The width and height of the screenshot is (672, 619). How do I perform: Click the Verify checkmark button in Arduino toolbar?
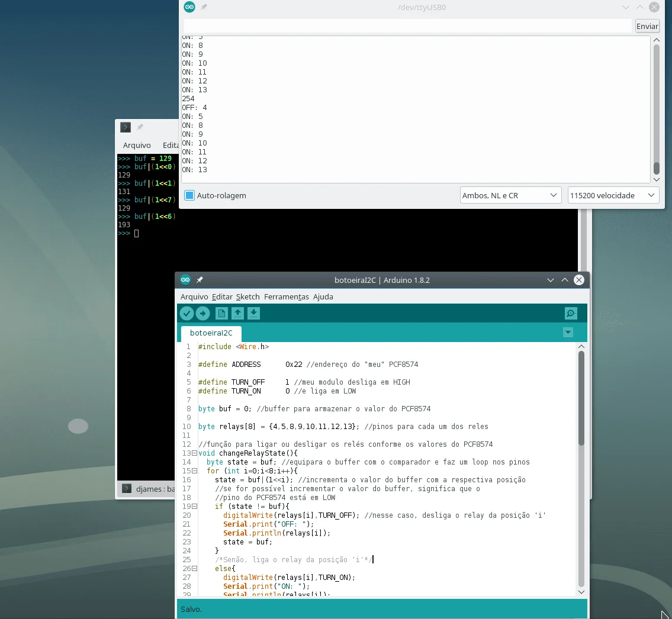187,314
